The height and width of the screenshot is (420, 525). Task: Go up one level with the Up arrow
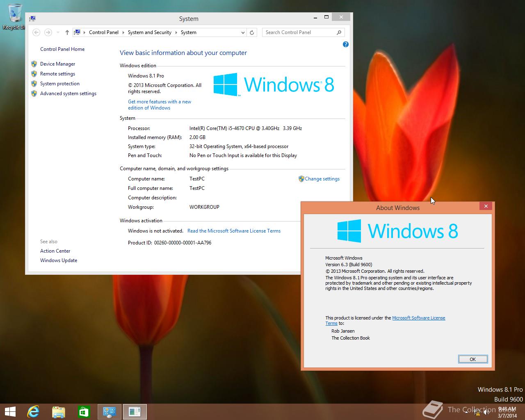[x=67, y=32]
